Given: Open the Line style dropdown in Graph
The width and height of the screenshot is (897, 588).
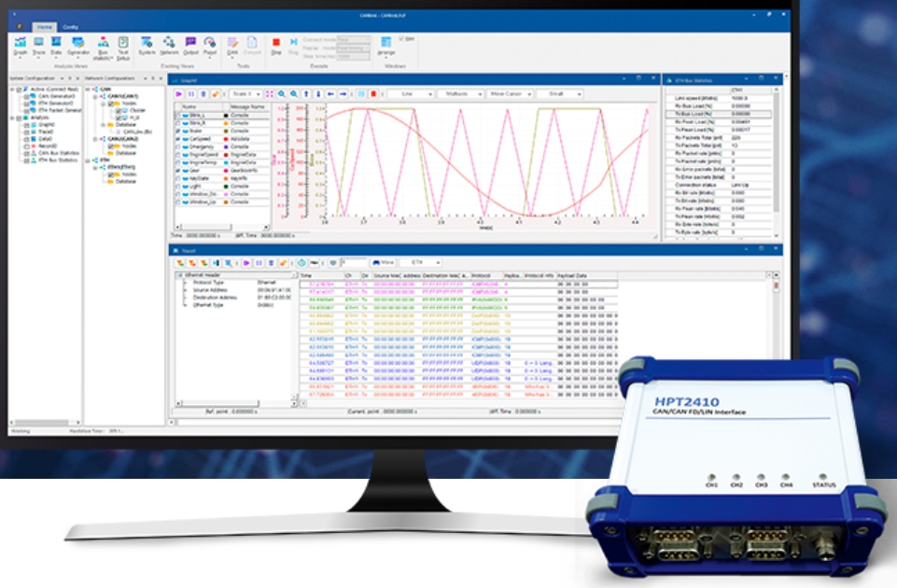Looking at the screenshot, I should 410,94.
